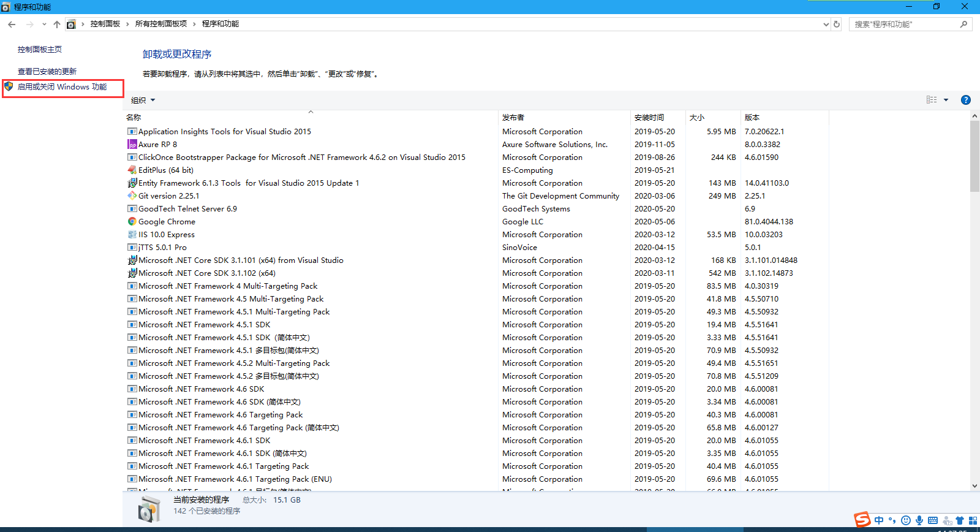Select Microsoft .NET Framework 4.6 SDK row name
This screenshot has height=532, width=980.
pos(202,389)
